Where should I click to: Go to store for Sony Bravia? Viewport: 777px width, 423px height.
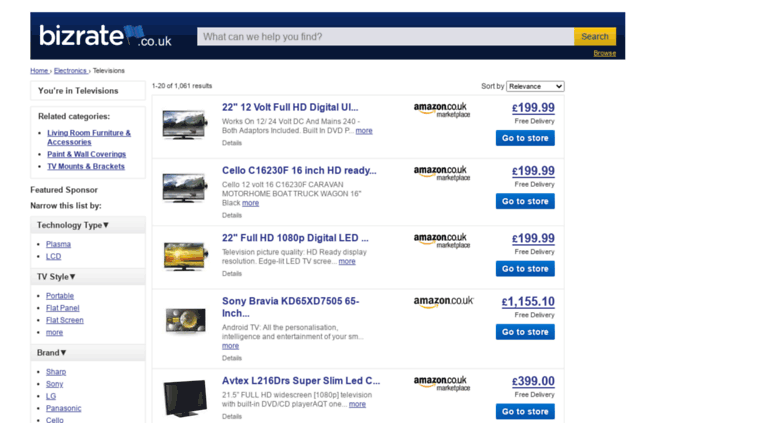click(x=525, y=332)
